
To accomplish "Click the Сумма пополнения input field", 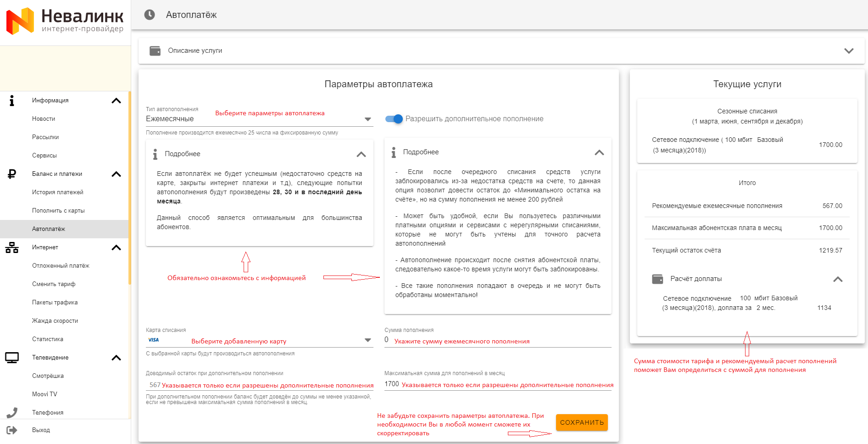I will pyautogui.click(x=498, y=340).
